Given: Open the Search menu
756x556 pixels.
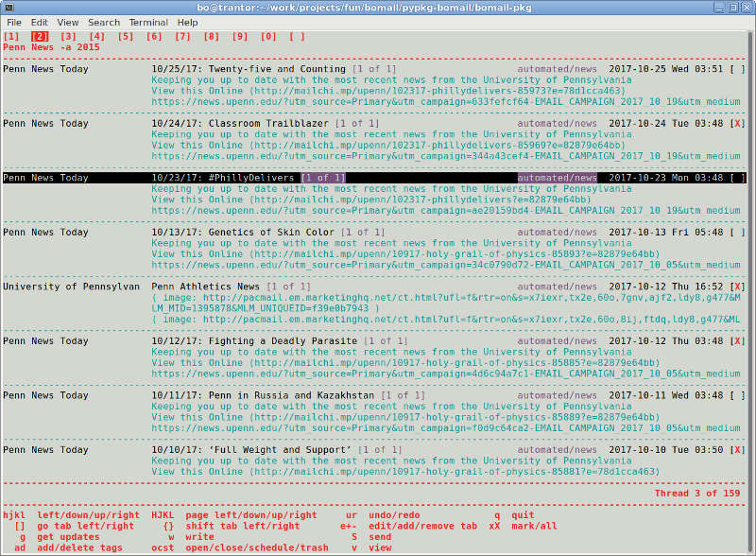Looking at the screenshot, I should pos(104,22).
